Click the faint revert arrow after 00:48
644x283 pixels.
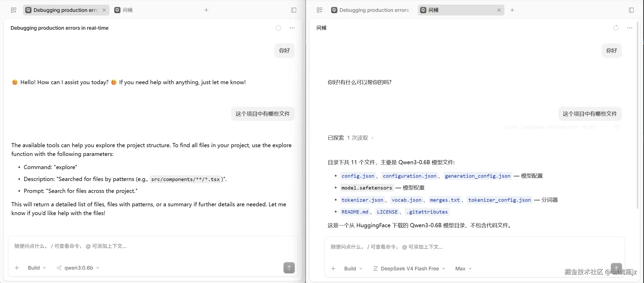click(604, 127)
